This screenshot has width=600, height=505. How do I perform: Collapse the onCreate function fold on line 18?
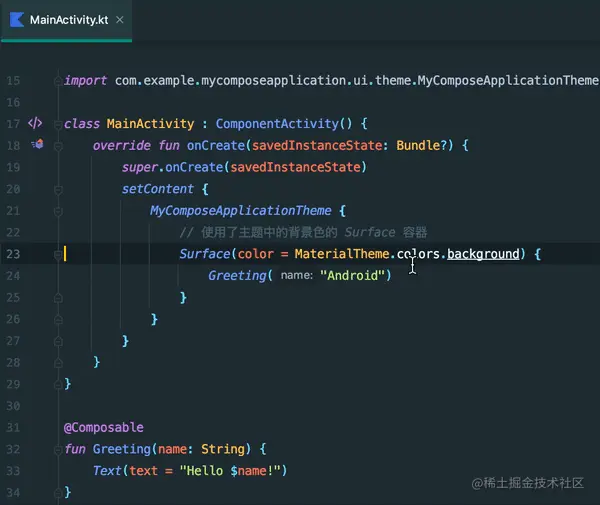click(x=58, y=146)
